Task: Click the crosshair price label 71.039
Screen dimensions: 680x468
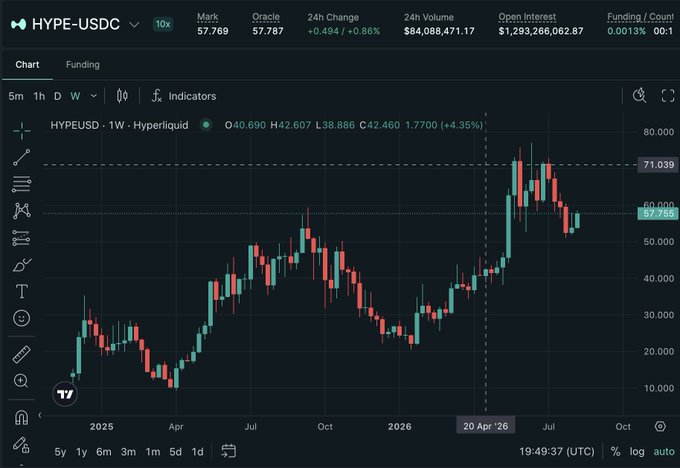Action: coord(658,165)
